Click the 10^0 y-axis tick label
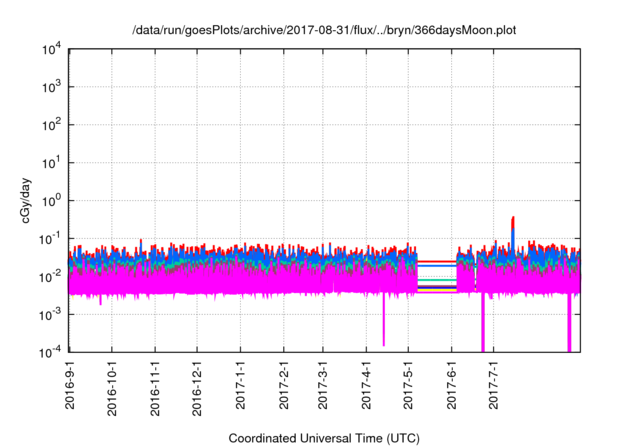Image resolution: width=640 pixels, height=448 pixels. point(52,200)
